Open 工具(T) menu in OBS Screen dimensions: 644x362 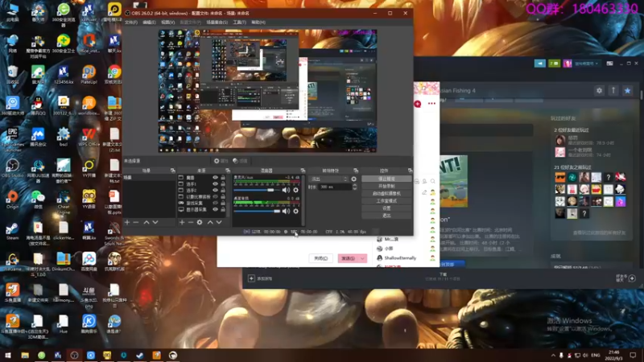[239, 23]
